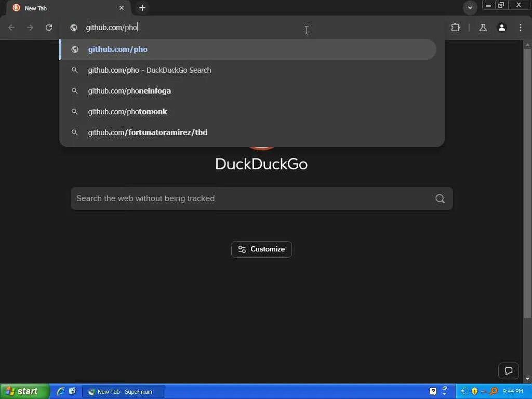Expand the tab search dropdown arrow
The width and height of the screenshot is (532, 399).
470,8
